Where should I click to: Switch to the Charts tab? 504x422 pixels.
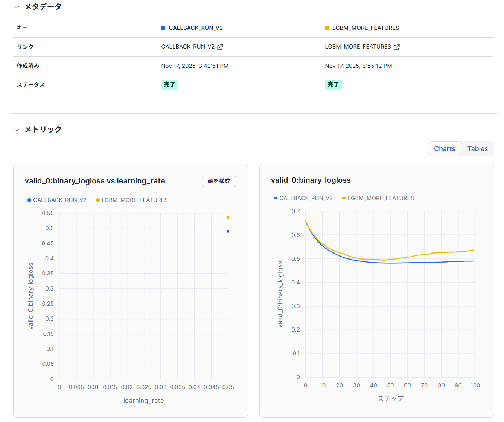pyautogui.click(x=444, y=149)
